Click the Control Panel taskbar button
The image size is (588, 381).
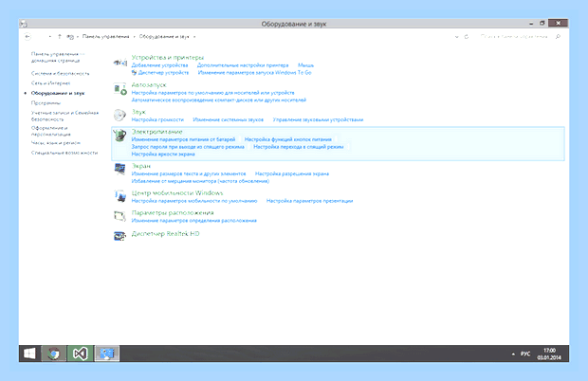point(107,354)
